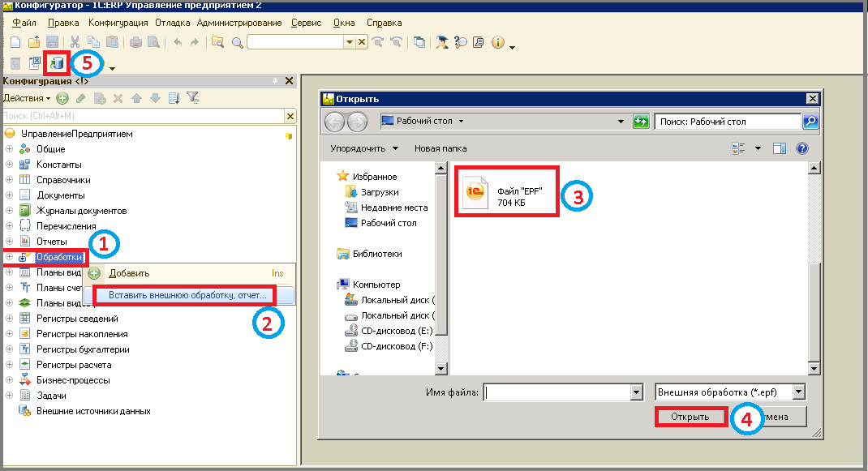
Task: Click the green Add icon in Configuration panel
Action: (62, 99)
